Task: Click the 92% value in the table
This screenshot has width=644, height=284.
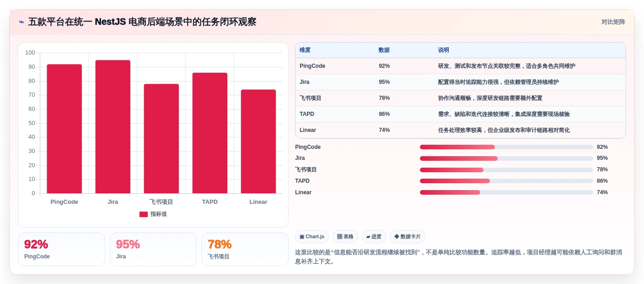Action: [x=384, y=66]
